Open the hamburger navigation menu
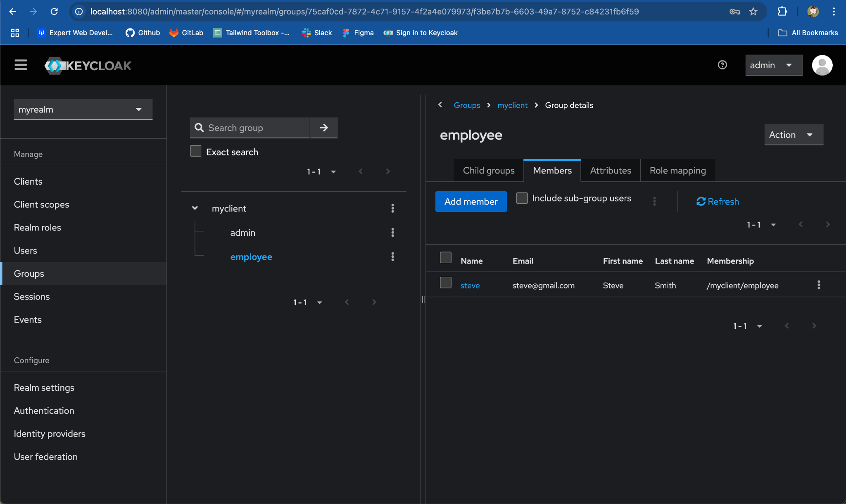846x504 pixels. (21, 65)
